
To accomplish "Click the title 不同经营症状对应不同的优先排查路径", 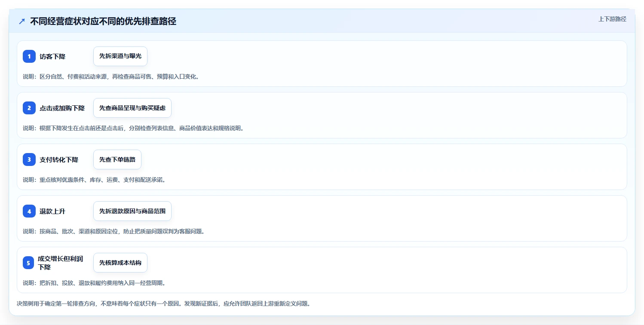I will pos(103,21).
